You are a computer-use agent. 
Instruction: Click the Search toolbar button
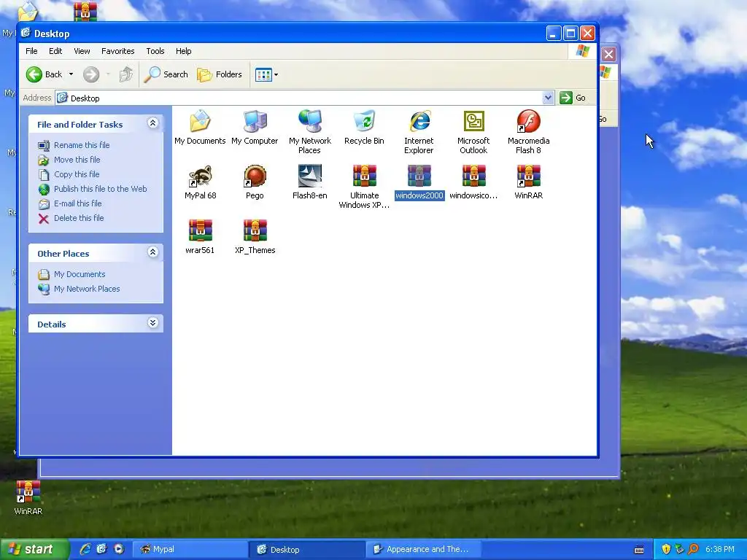coord(166,74)
